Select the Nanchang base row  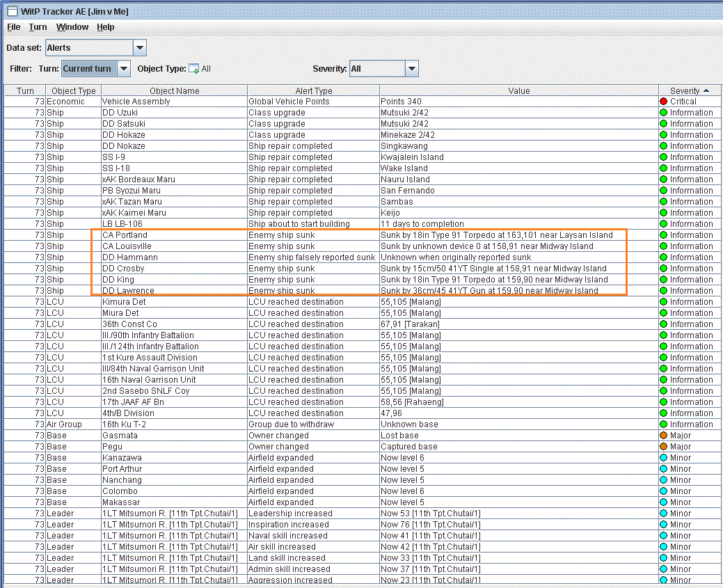(x=363, y=480)
